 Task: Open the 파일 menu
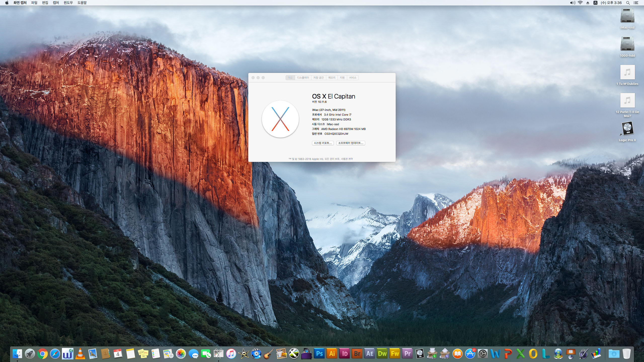34,3
